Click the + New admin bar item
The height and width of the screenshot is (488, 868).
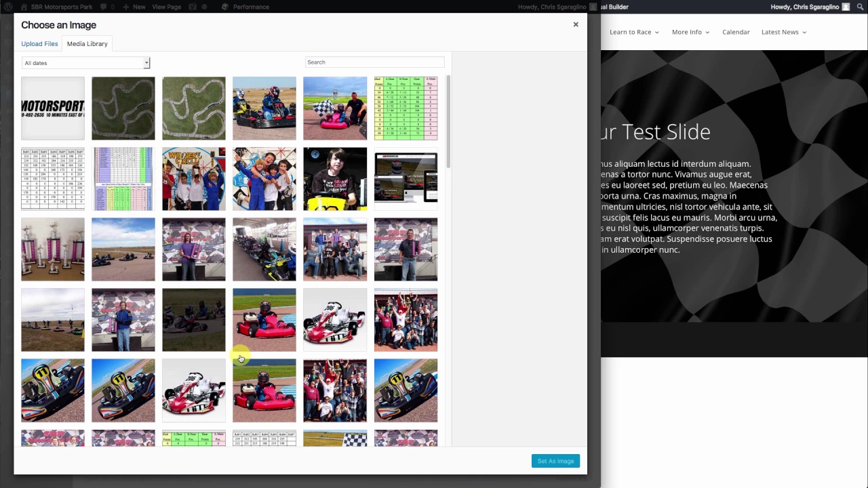coord(134,7)
